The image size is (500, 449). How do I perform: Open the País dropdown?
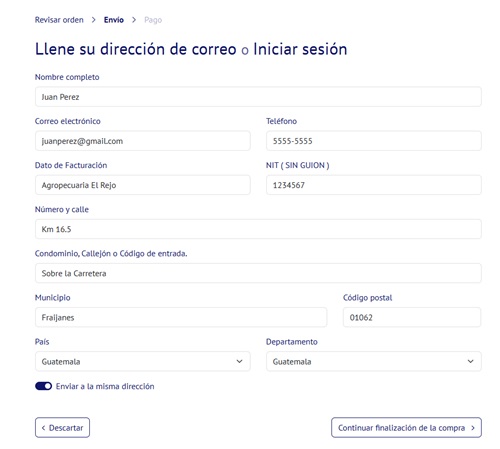click(x=143, y=361)
